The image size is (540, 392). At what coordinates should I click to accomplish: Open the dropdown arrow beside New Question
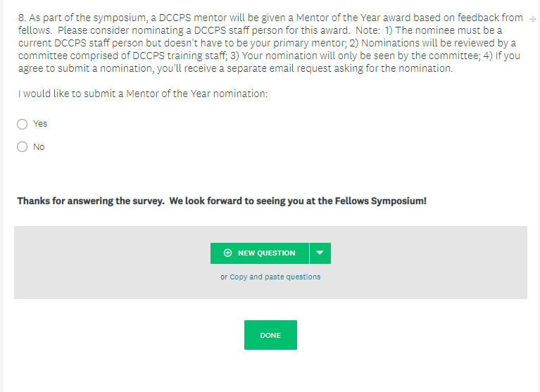[x=320, y=253]
